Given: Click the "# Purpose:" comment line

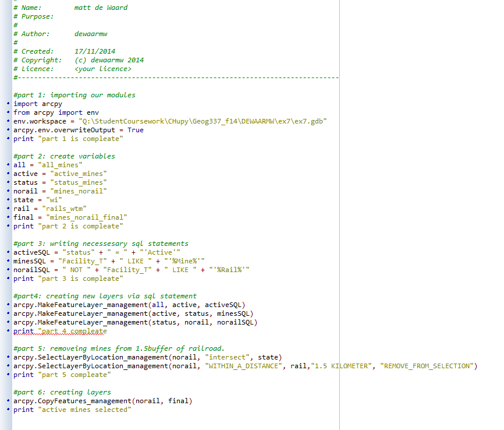Looking at the screenshot, I should (x=33, y=16).
